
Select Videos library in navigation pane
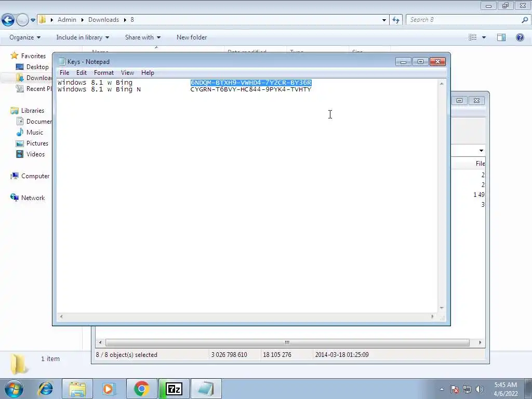tap(35, 154)
